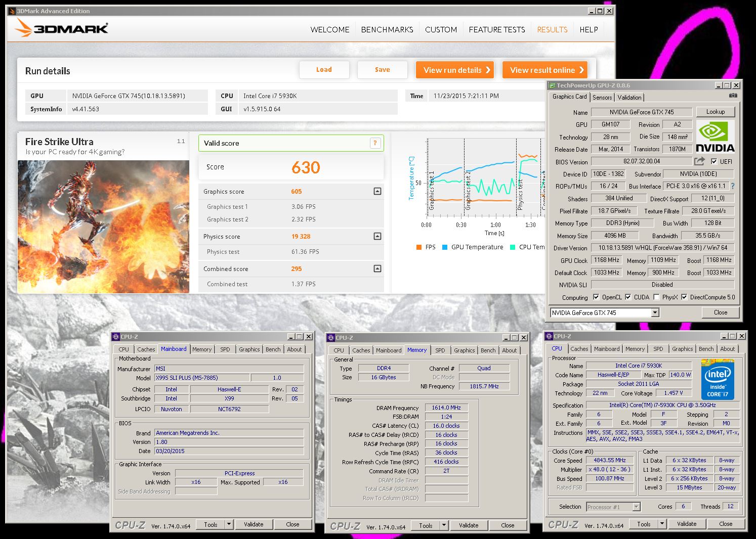Click the Fire Strike Ultra thumbnail image

103,227
